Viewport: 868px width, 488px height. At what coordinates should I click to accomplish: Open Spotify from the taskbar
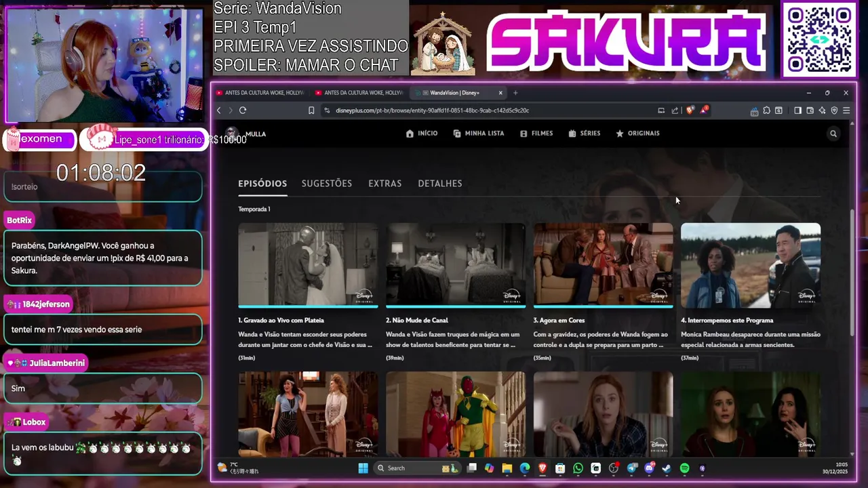[684, 468]
